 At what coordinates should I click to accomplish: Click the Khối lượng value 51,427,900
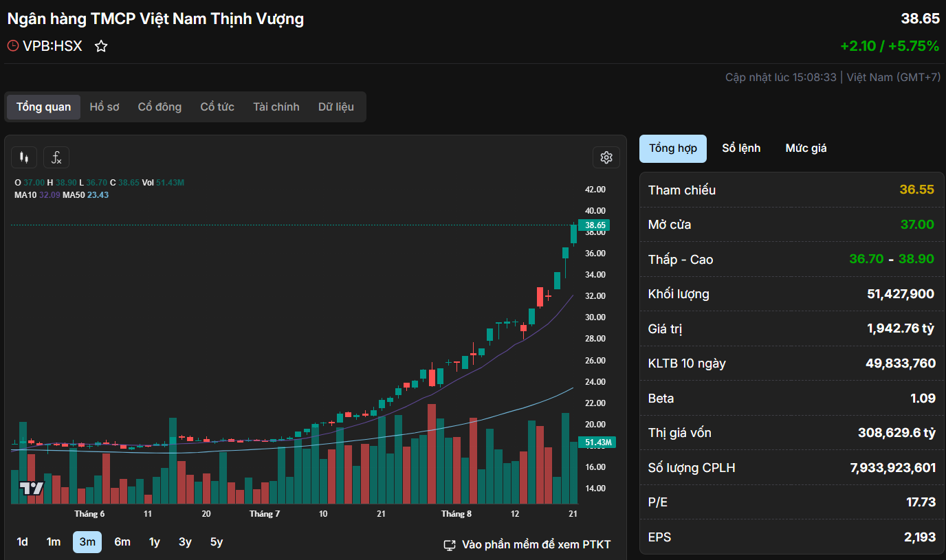tap(901, 294)
